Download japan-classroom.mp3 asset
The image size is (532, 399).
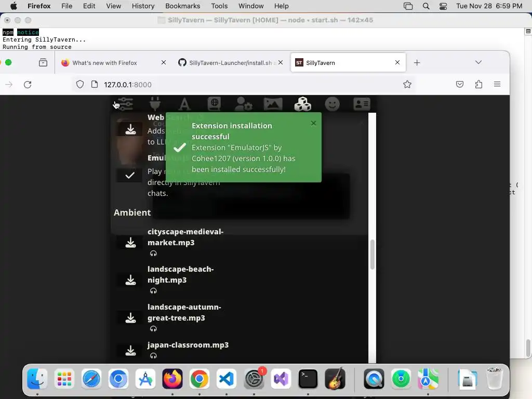[x=130, y=351]
